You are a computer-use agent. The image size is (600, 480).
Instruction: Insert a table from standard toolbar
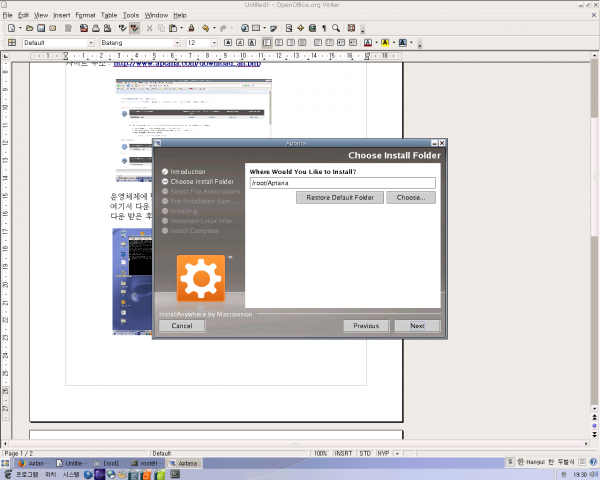256,28
